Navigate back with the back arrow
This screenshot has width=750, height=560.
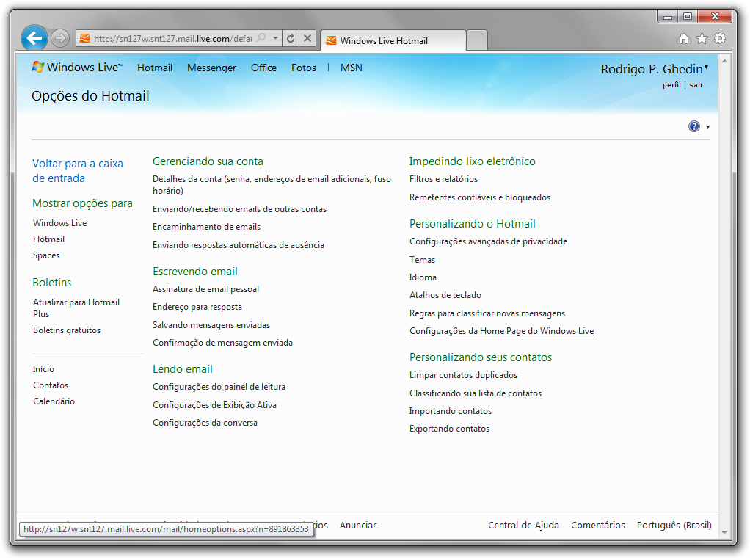(x=34, y=37)
